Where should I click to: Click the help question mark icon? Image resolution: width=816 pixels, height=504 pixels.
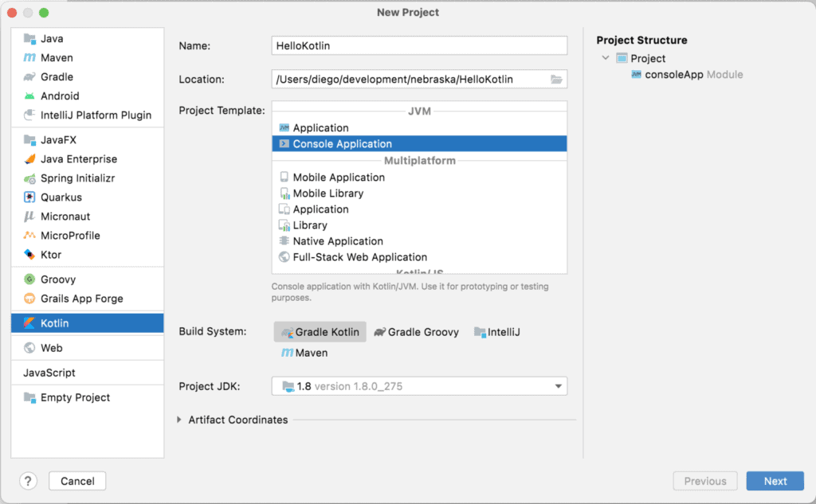tap(28, 481)
